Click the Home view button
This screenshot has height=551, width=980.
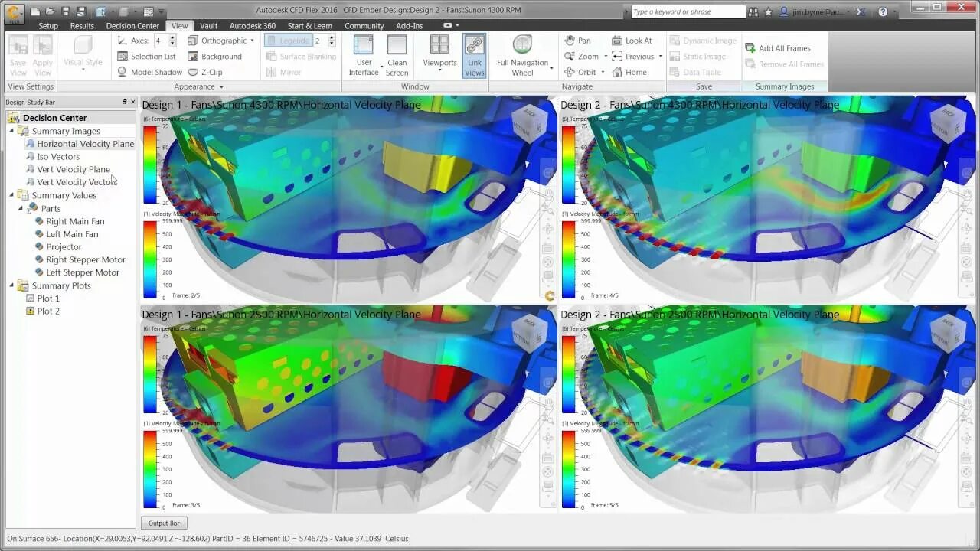(629, 73)
